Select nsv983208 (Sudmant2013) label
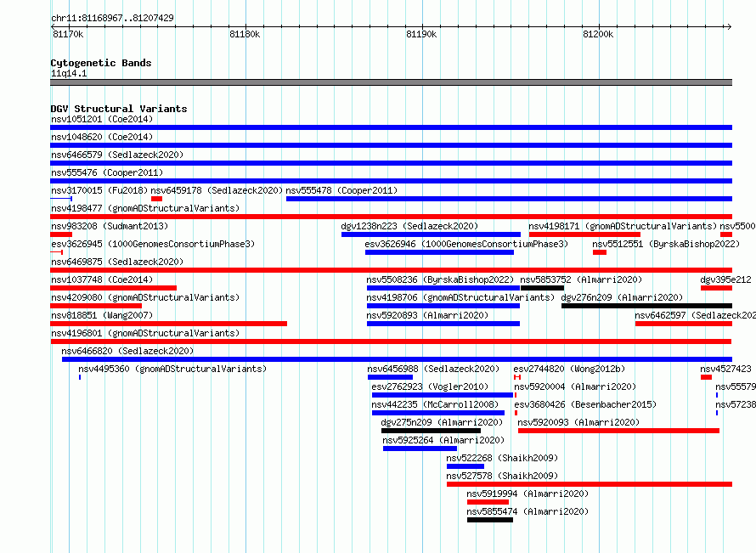Image resolution: width=756 pixels, height=553 pixels. coord(110,226)
